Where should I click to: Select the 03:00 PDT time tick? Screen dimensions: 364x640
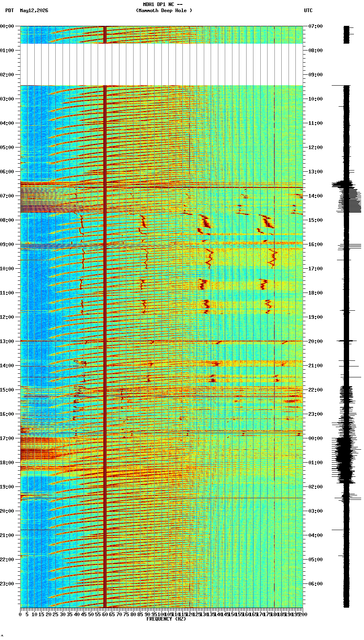point(7,99)
